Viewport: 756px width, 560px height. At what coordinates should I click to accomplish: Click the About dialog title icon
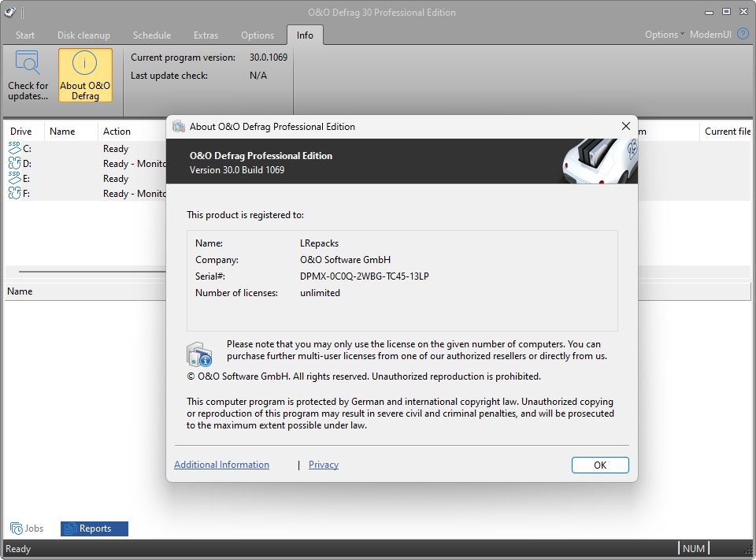click(x=179, y=126)
